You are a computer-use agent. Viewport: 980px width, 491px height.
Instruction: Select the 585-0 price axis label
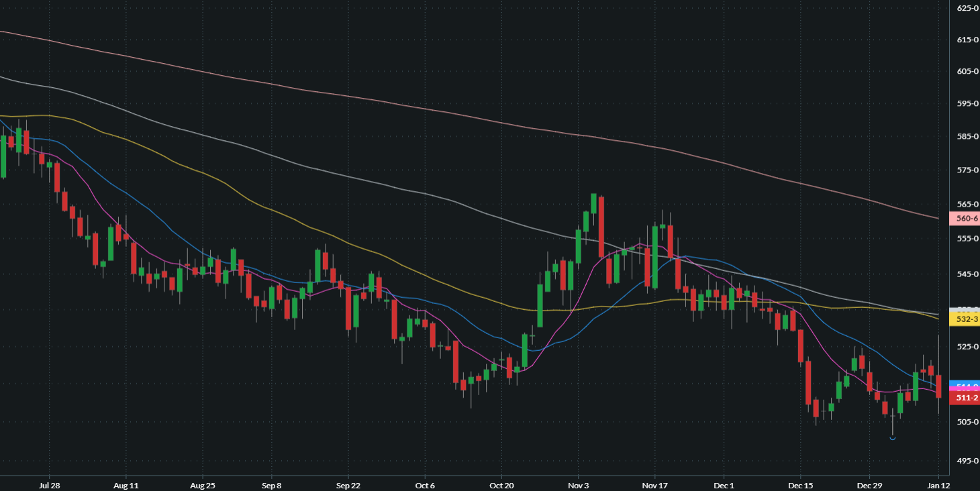coord(967,136)
